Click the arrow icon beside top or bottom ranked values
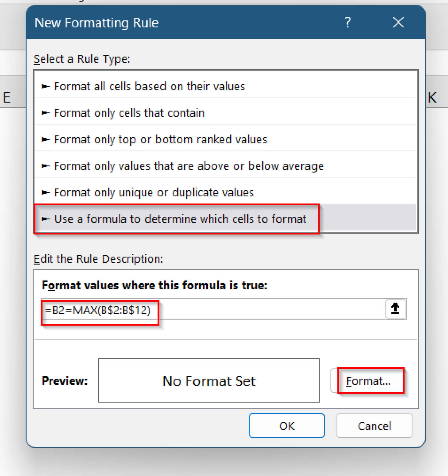This screenshot has width=448, height=476. tap(45, 139)
